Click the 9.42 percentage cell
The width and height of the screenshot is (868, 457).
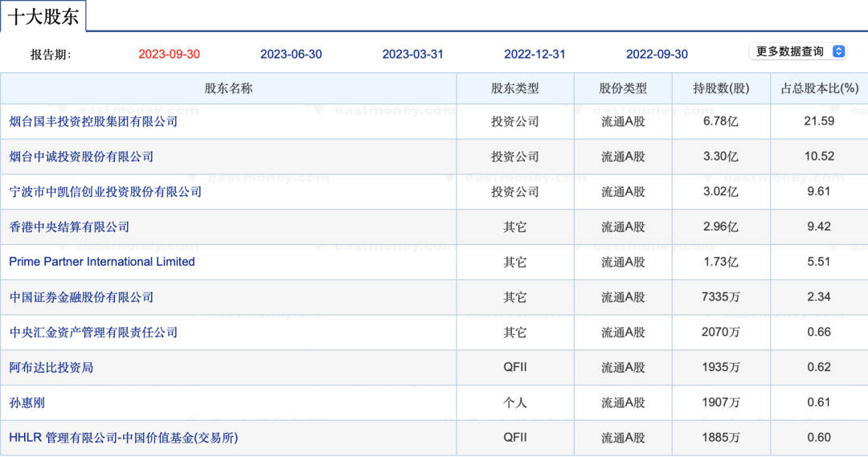click(x=819, y=226)
